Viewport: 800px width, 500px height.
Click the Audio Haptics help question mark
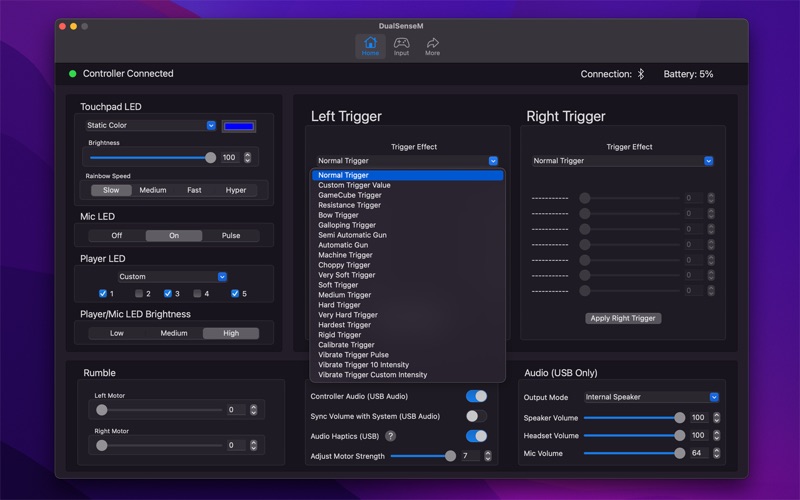pyautogui.click(x=390, y=436)
